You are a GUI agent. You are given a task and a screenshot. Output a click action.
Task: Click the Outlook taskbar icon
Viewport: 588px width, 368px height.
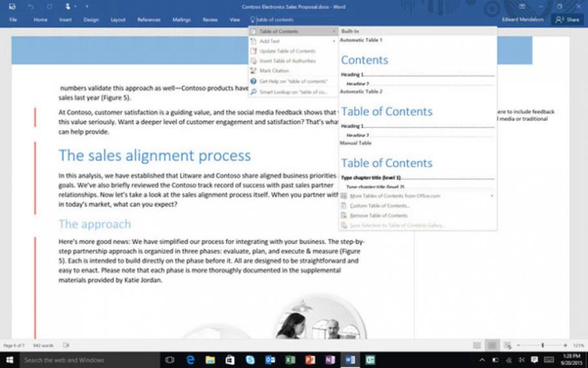pos(270,360)
